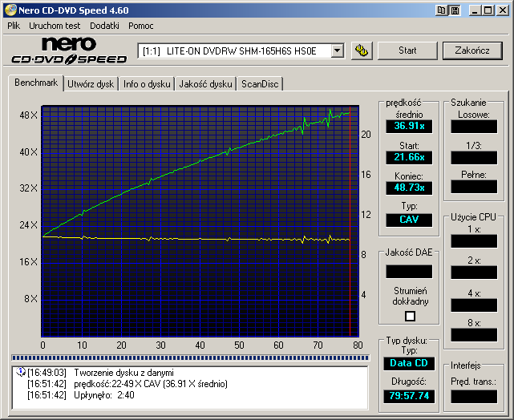Open the Plik menu

14,26
